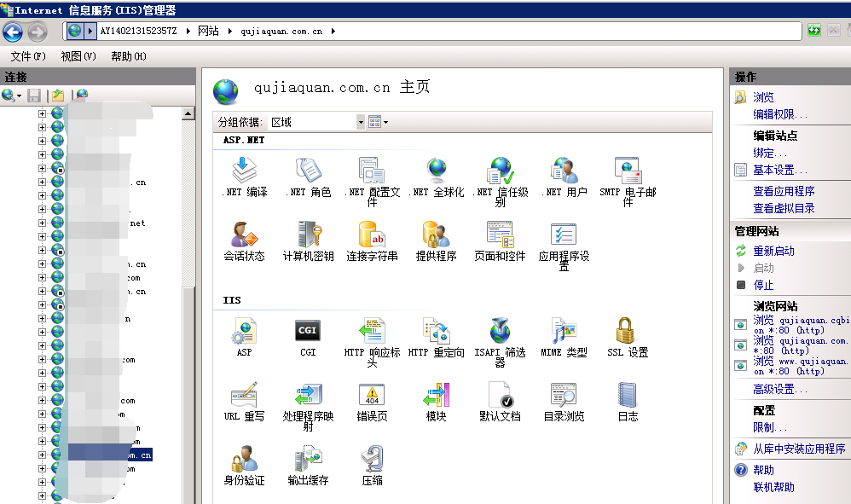The image size is (851, 504).
Task: Open 基本设置... link
Action: click(780, 171)
